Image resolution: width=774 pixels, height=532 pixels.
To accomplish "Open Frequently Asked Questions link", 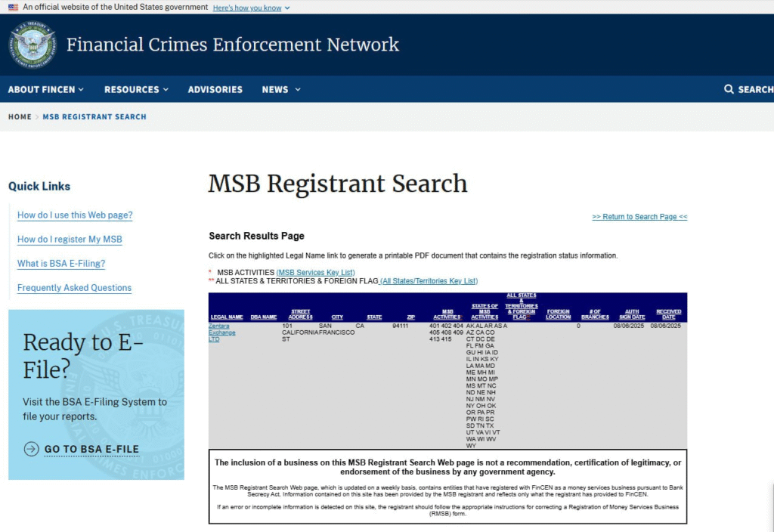I will [74, 288].
